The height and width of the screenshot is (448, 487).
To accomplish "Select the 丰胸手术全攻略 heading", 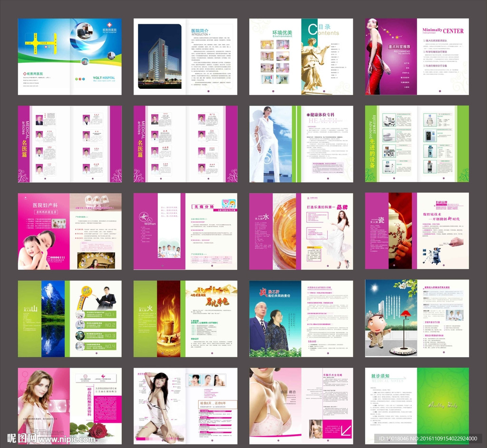I will click(332, 375).
